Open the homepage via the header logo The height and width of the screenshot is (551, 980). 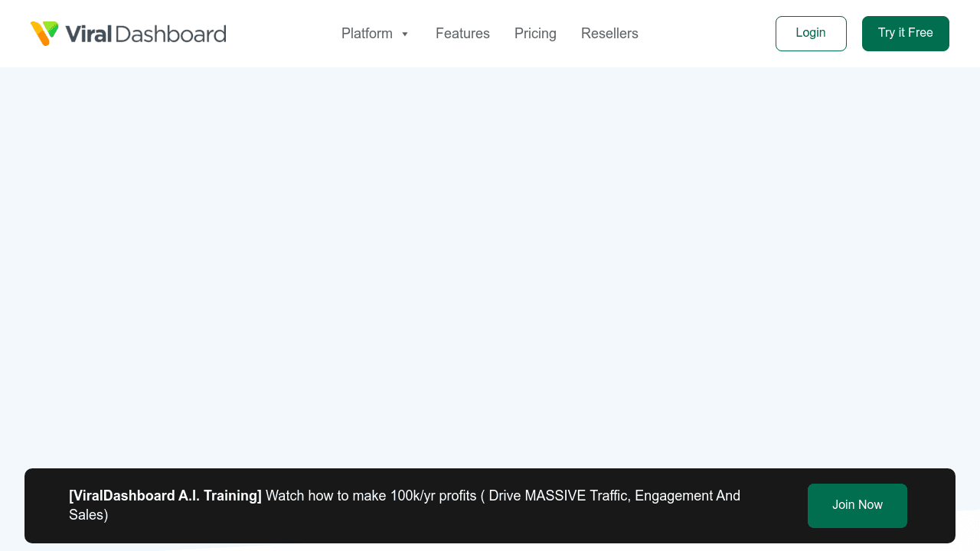tap(128, 33)
